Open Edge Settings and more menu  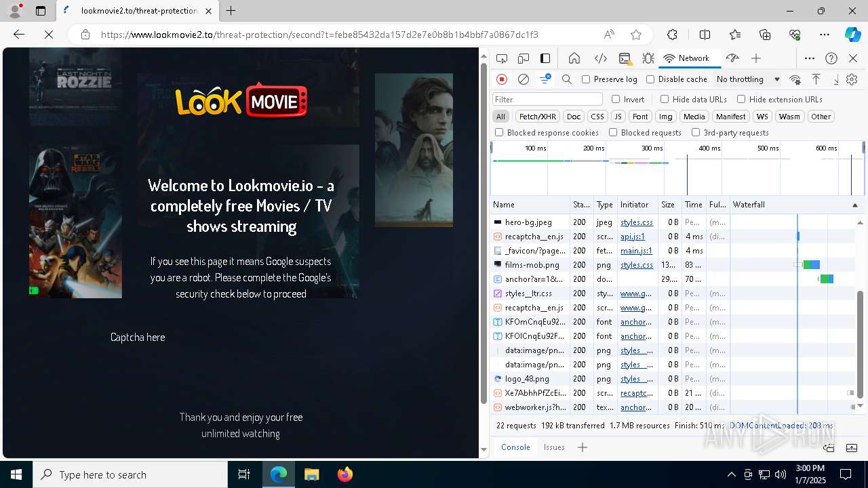pyautogui.click(x=824, y=35)
